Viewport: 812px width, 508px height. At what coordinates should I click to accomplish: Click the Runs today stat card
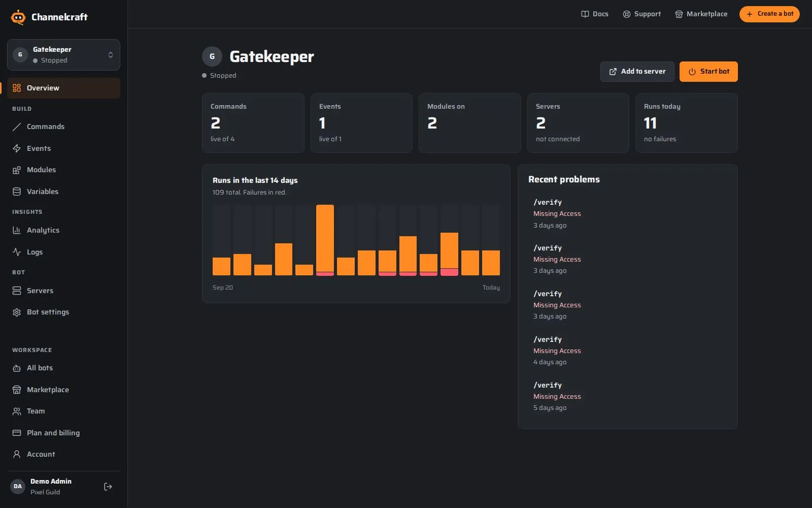[687, 123]
